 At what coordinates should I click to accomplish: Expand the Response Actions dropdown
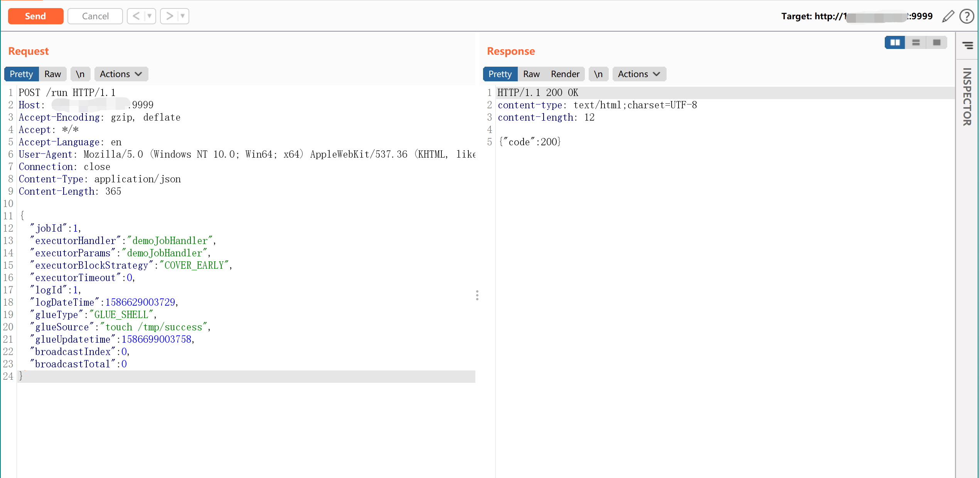click(639, 74)
